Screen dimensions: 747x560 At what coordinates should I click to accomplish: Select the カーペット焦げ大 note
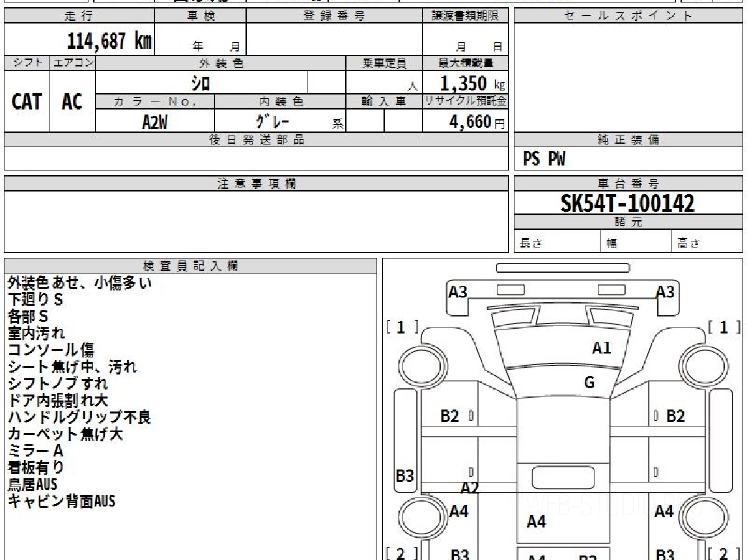(65, 434)
